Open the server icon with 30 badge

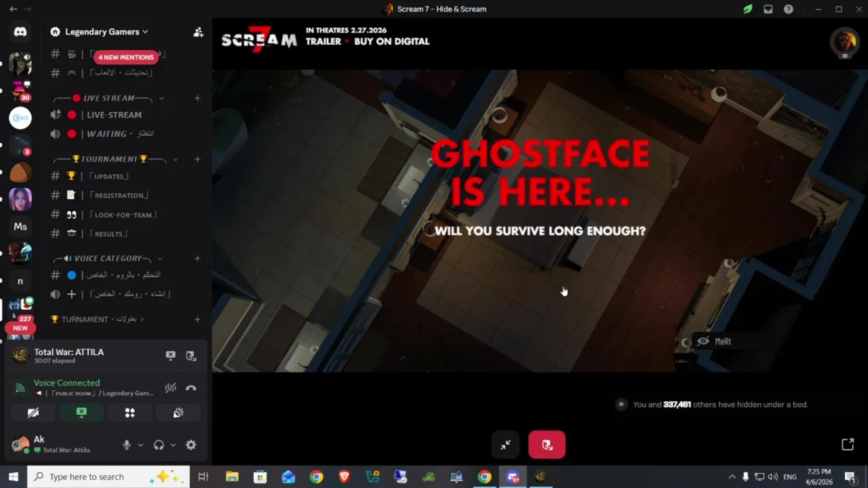(x=20, y=90)
